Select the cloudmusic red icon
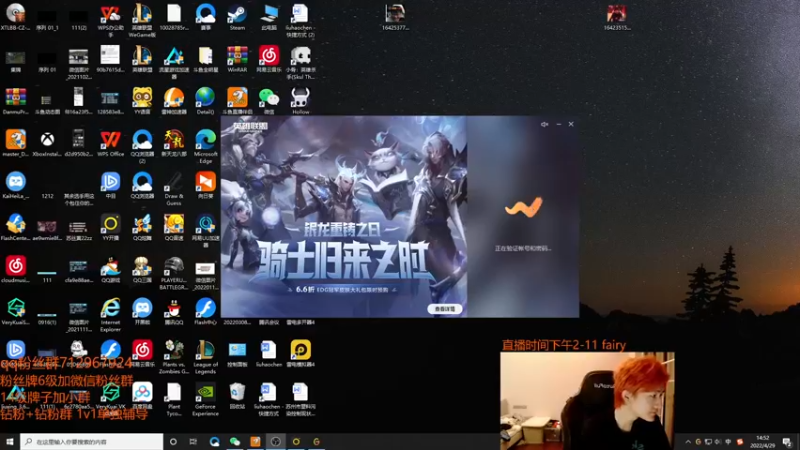 (15, 270)
